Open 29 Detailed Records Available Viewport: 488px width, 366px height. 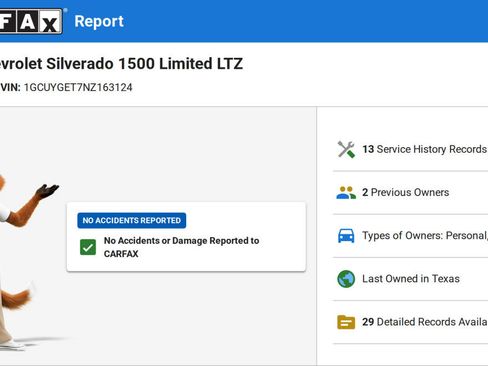pyautogui.click(x=410, y=322)
